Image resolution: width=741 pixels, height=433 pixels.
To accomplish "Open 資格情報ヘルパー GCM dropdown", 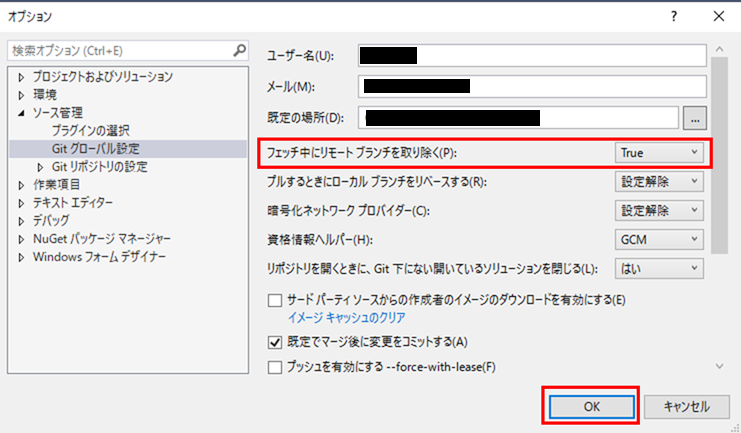I will click(659, 240).
